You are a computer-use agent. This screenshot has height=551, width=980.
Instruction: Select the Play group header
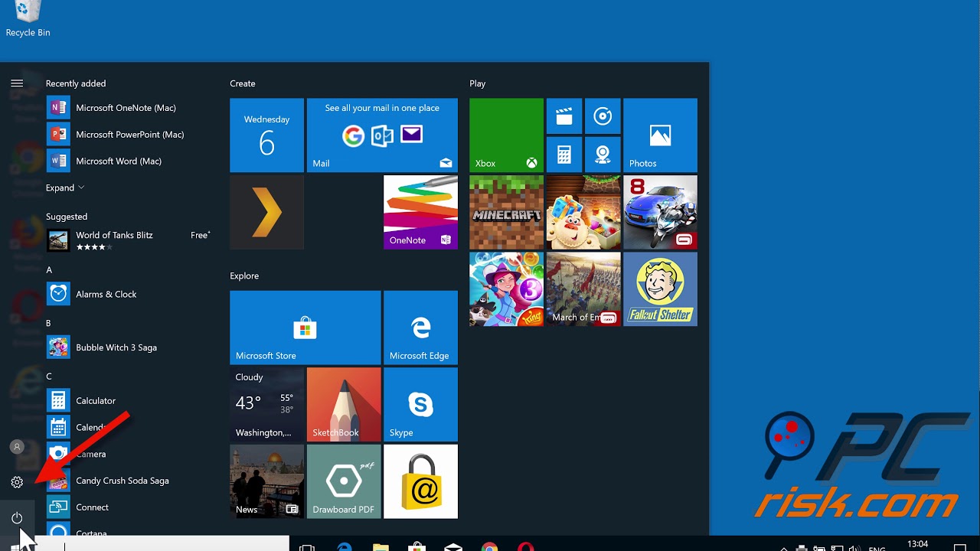tap(478, 83)
